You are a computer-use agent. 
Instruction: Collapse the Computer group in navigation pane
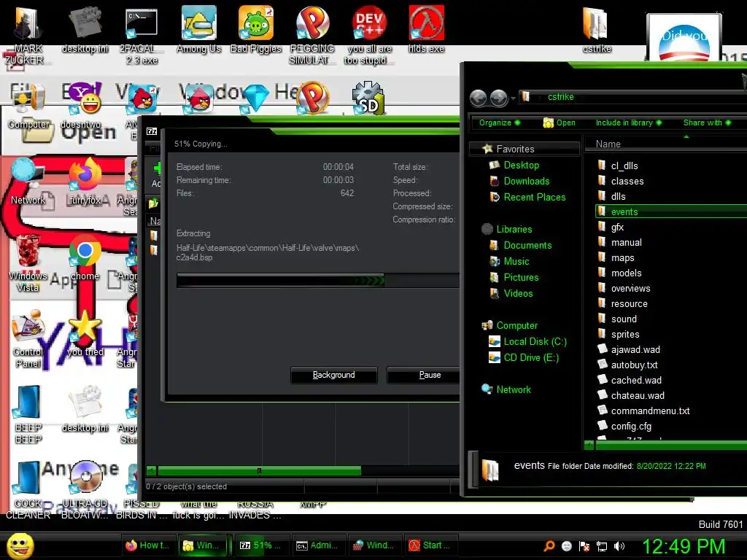coord(516,325)
